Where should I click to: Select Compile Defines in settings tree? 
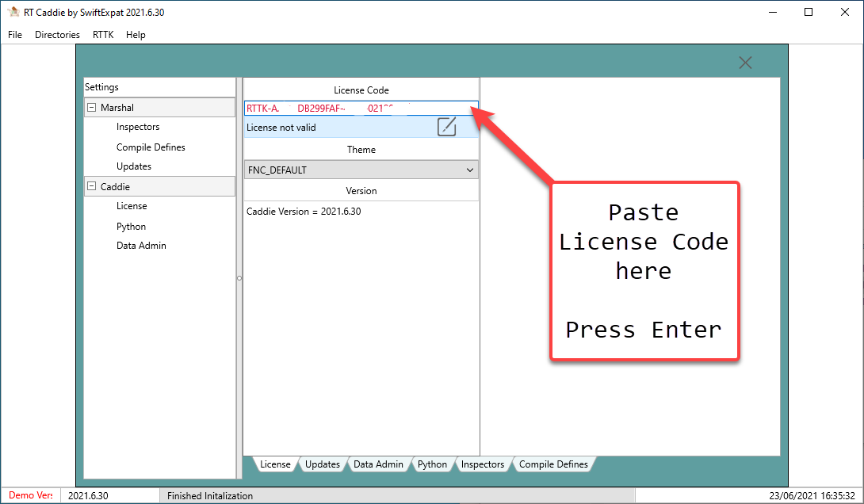click(x=151, y=147)
